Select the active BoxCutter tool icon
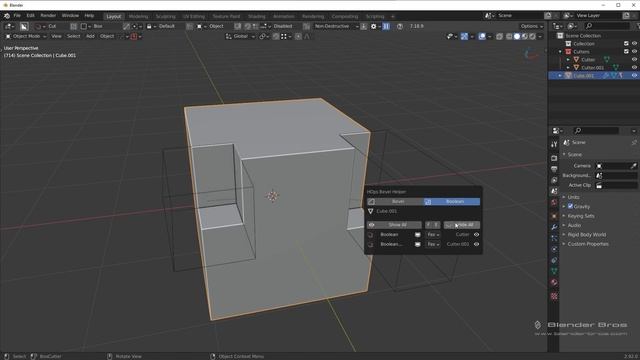This screenshot has height=360, width=640. coord(24,26)
